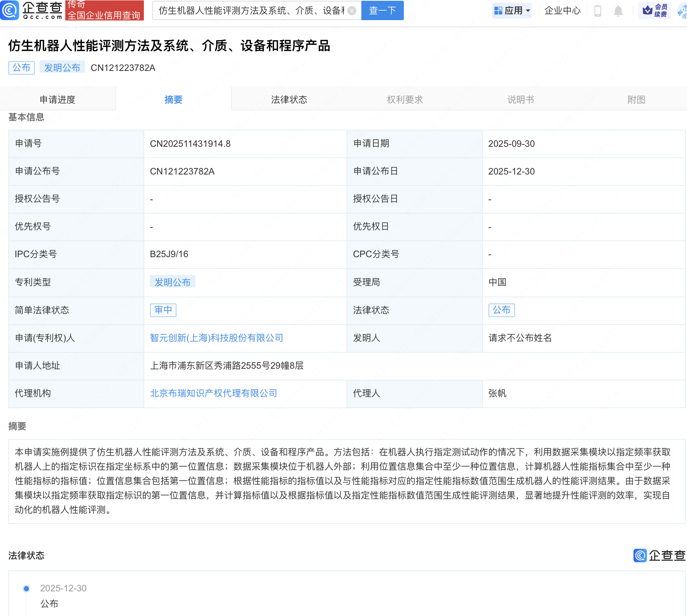This screenshot has width=687, height=616.
Task: Open 北京布瑞知识产权代理有限公司 agency link
Action: tap(213, 393)
